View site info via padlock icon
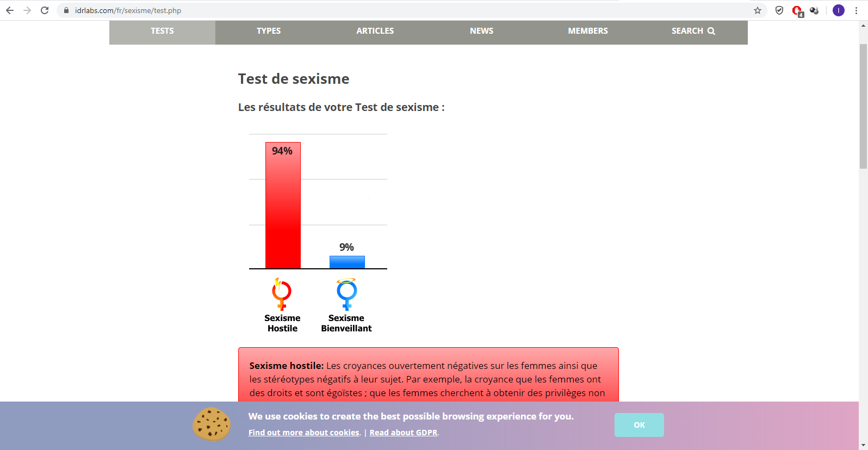 [66, 10]
